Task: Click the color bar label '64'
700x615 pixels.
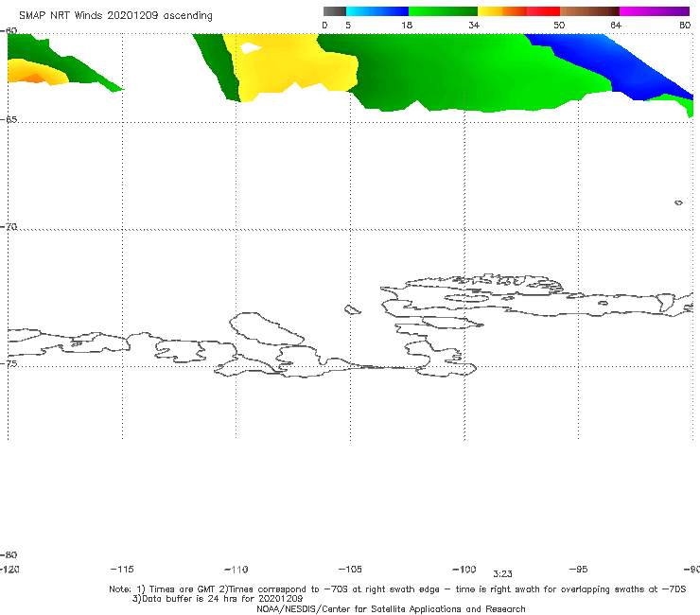Action: [x=616, y=26]
